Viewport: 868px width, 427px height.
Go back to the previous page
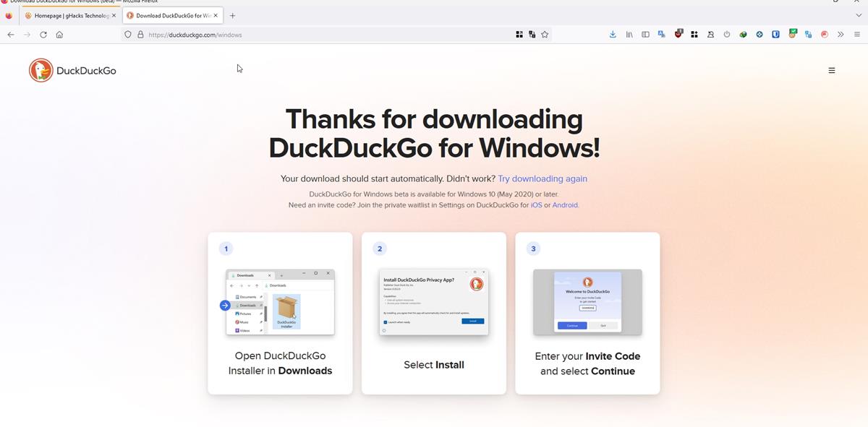[10, 34]
